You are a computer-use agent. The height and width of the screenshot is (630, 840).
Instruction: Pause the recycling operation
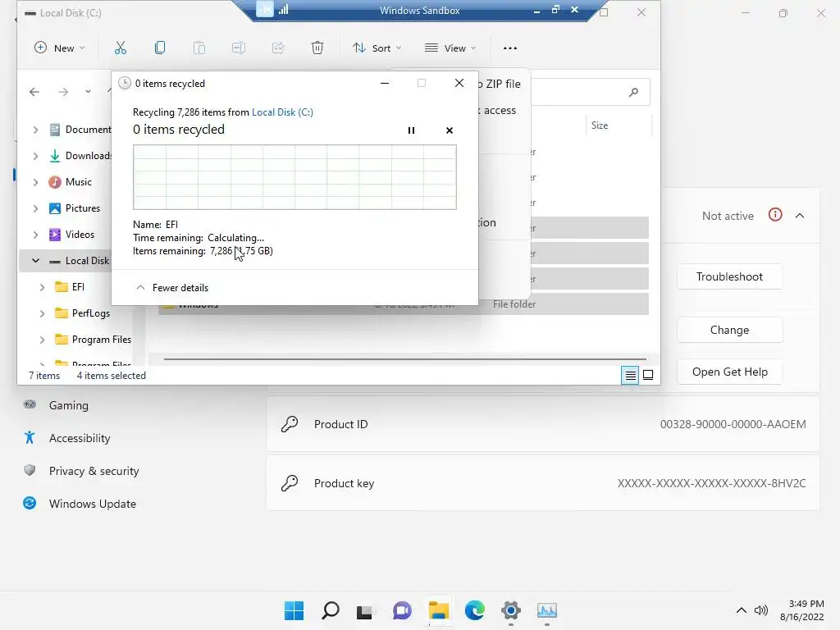coord(411,130)
